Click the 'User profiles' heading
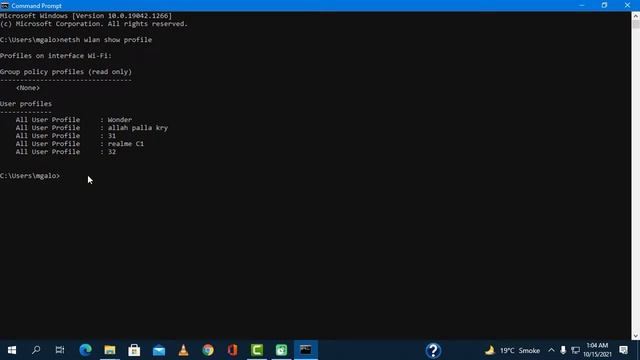Screen dimensions: 640x360 [x=26, y=104]
